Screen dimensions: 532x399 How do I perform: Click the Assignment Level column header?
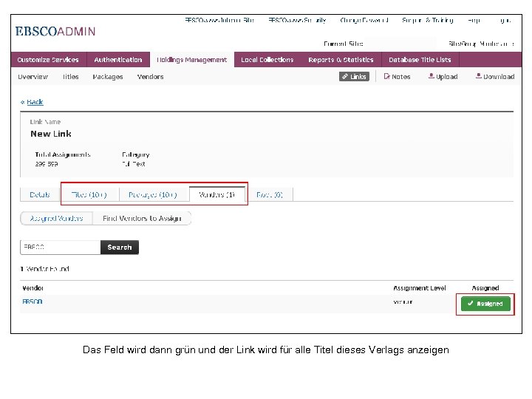420,288
